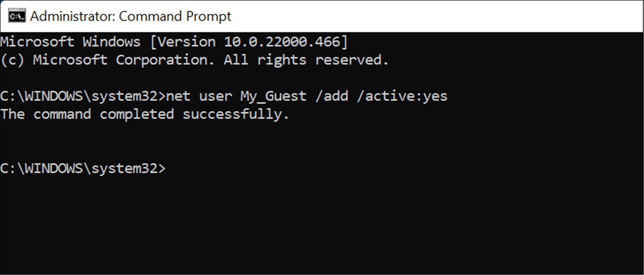Click the Microsoft Corporation copyright line

(x=195, y=59)
